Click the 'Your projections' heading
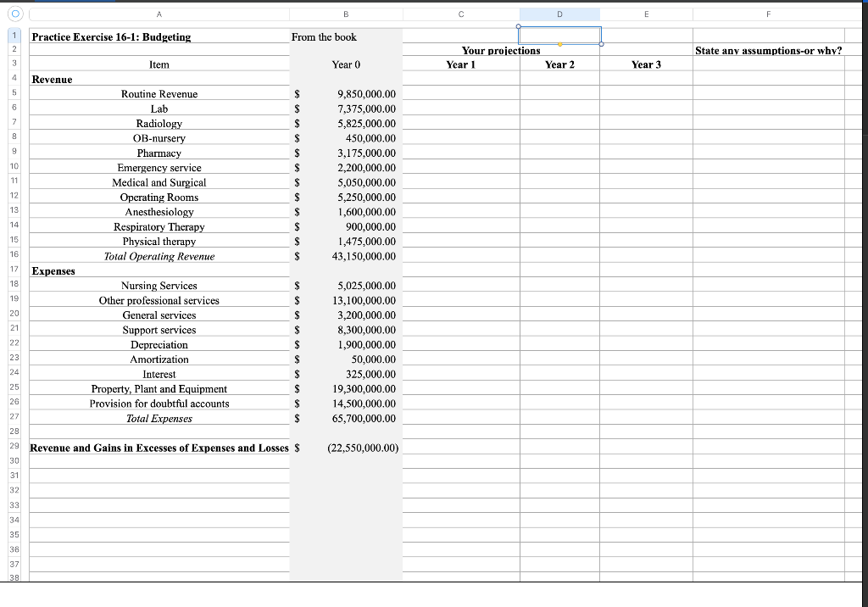Image resolution: width=868 pixels, height=607 pixels. pos(501,50)
